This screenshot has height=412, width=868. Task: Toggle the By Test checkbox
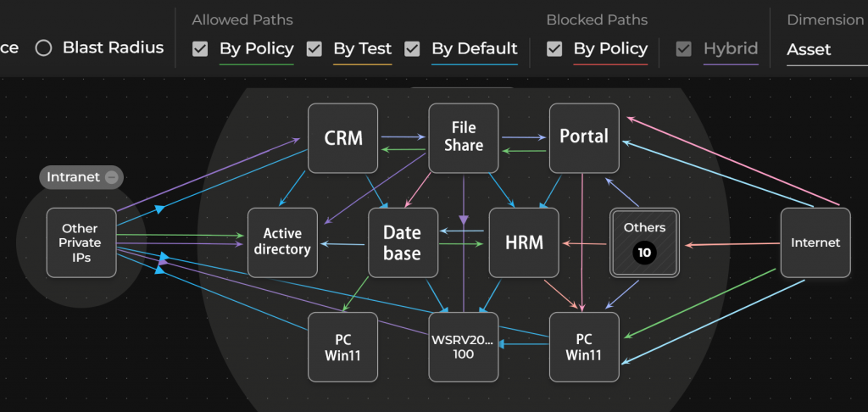point(314,49)
